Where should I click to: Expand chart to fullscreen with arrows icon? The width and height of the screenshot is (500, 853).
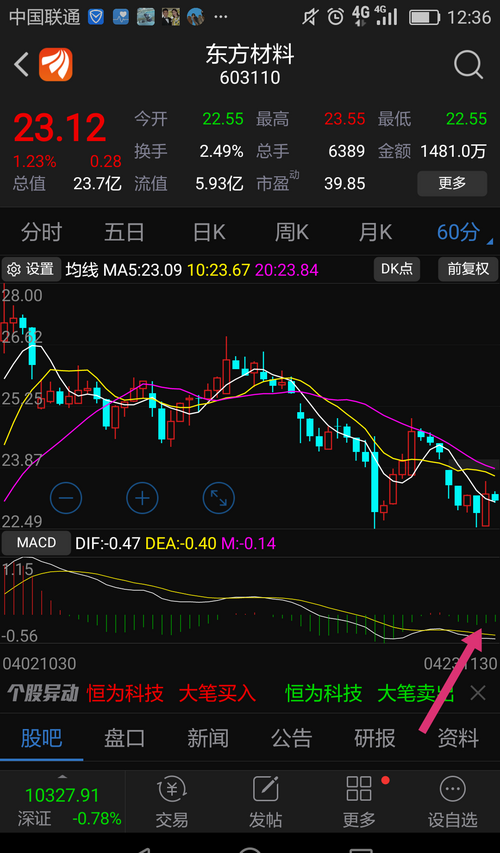[x=219, y=498]
